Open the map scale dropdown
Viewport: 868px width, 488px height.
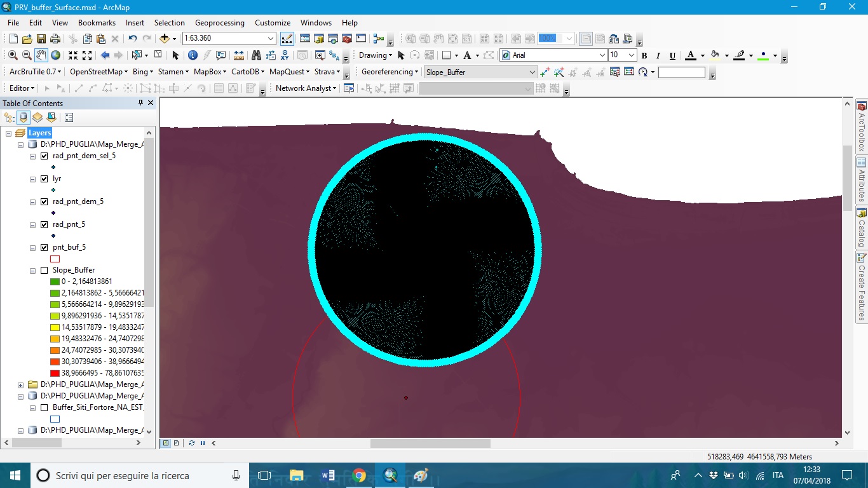point(271,39)
